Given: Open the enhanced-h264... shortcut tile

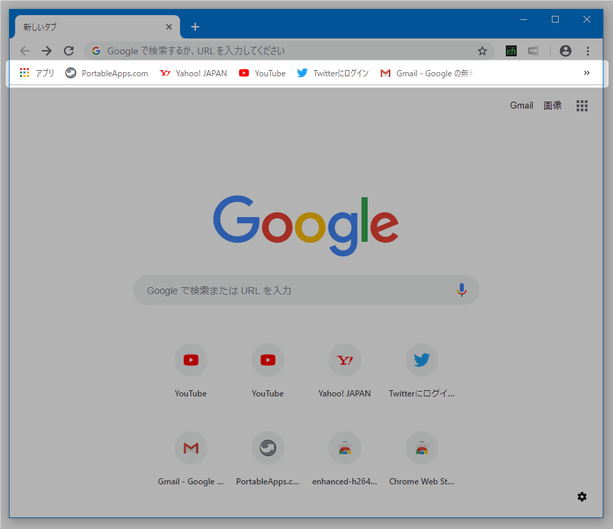Looking at the screenshot, I should (344, 459).
